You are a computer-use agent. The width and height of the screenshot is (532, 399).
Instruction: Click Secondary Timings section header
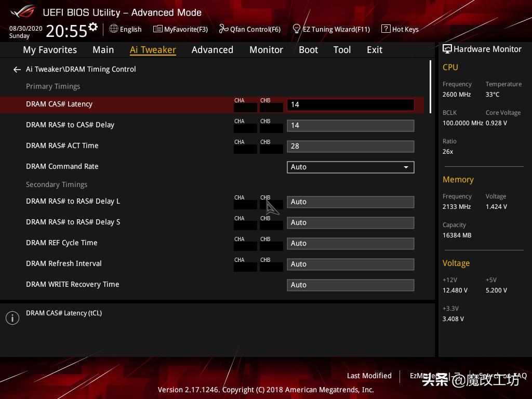[x=57, y=184]
